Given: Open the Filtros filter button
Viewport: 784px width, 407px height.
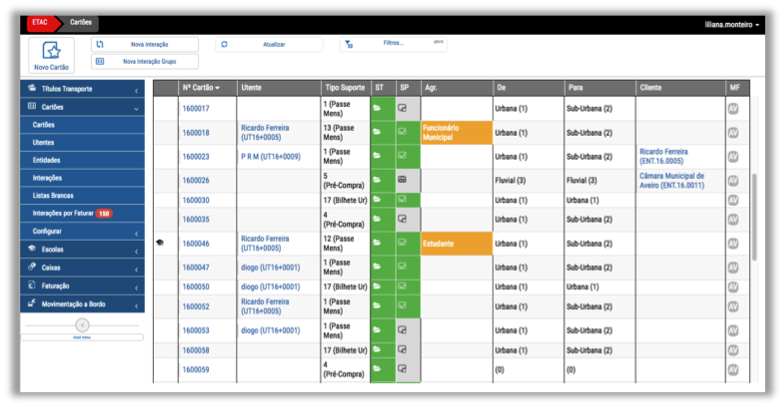Looking at the screenshot, I should pyautogui.click(x=392, y=44).
